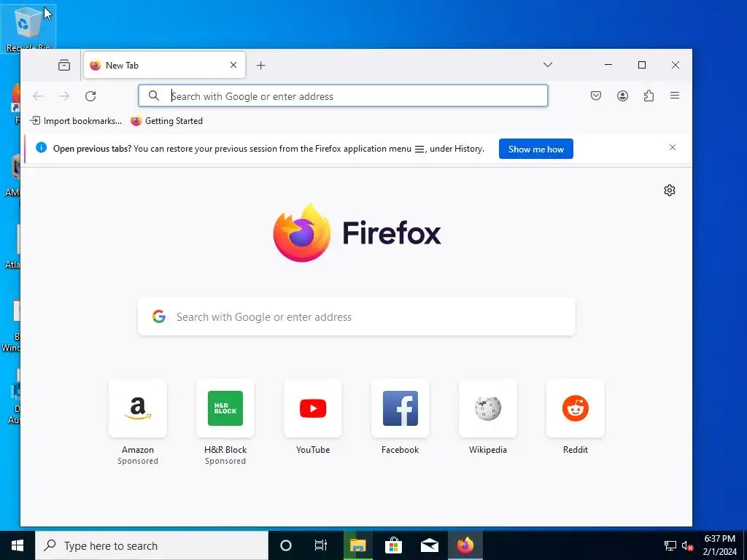Open Mail app from the taskbar
The height and width of the screenshot is (560, 747).
click(x=429, y=545)
